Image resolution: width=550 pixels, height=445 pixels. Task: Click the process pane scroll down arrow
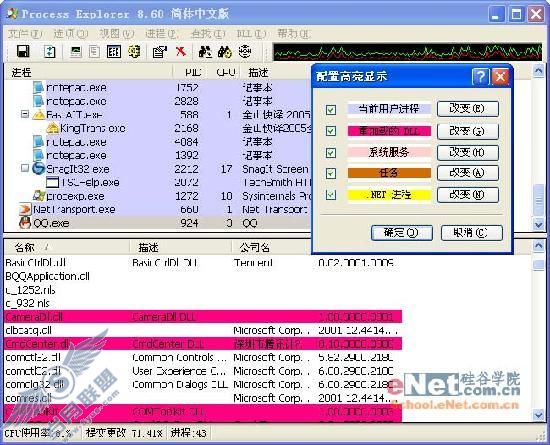538,224
